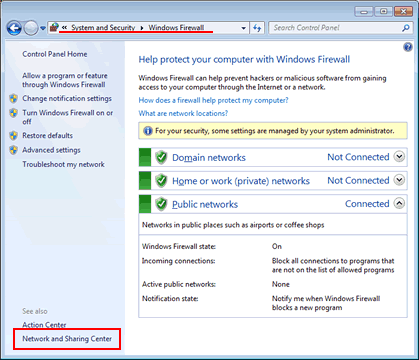This screenshot has height=360, width=419.
Task: Click green shield icon for Public networks
Action: pos(161,204)
